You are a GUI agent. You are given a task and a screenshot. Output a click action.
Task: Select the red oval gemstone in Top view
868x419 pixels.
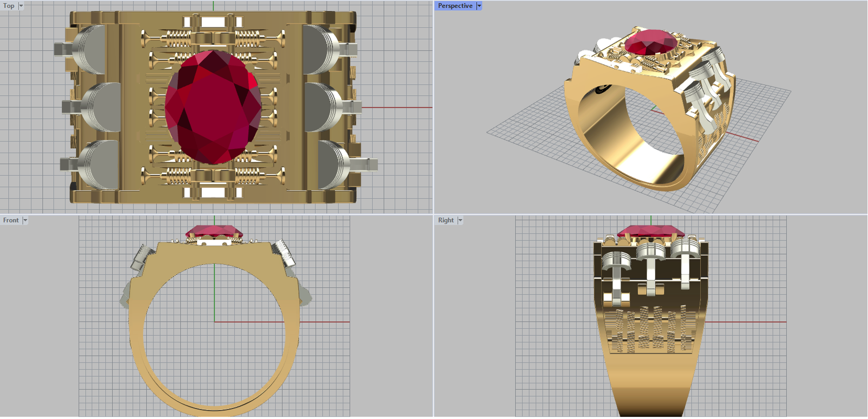pyautogui.click(x=213, y=107)
